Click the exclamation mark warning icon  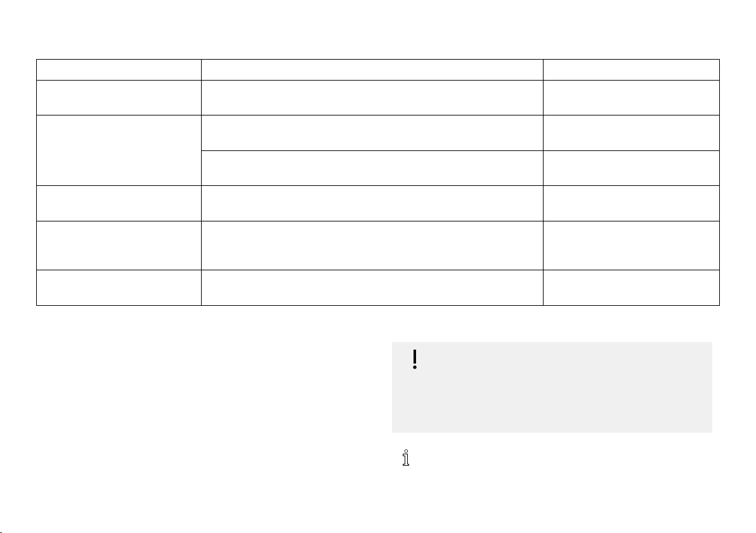pyautogui.click(x=415, y=359)
